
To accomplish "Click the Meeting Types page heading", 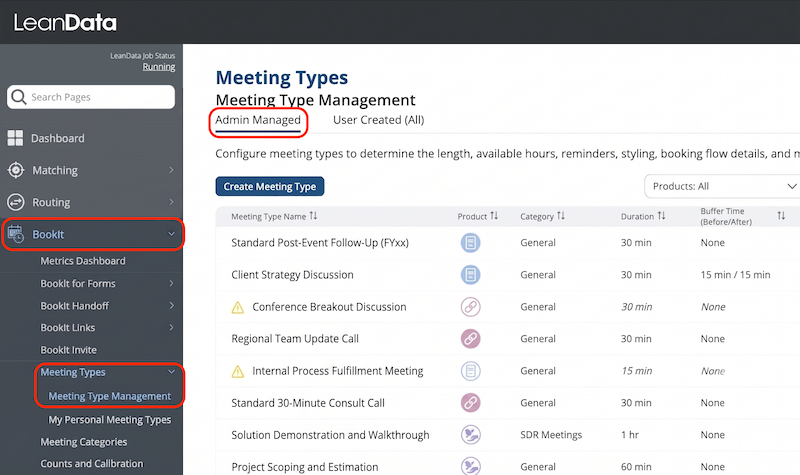I will tap(282, 78).
